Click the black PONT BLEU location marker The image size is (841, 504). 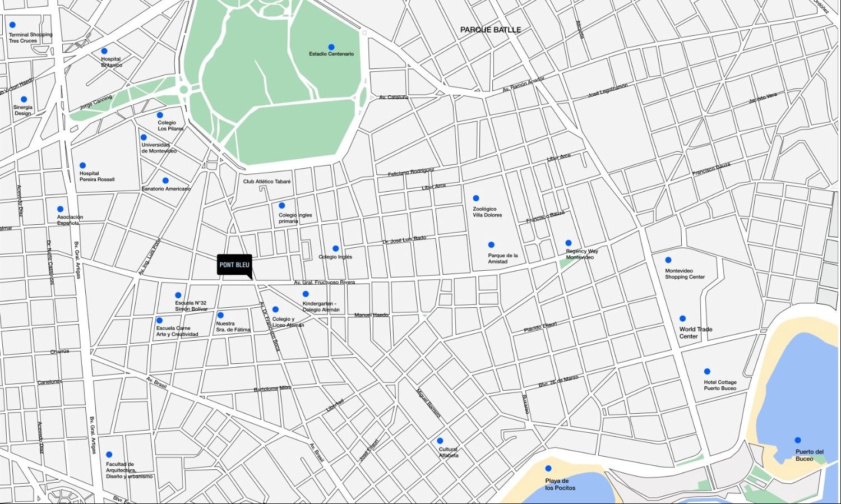[234, 265]
